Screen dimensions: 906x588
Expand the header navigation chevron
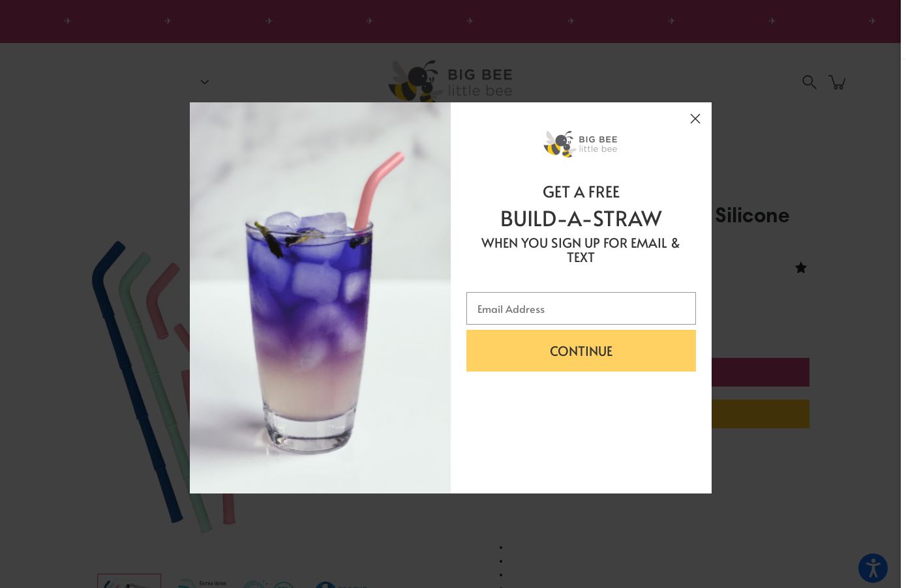pyautogui.click(x=204, y=82)
